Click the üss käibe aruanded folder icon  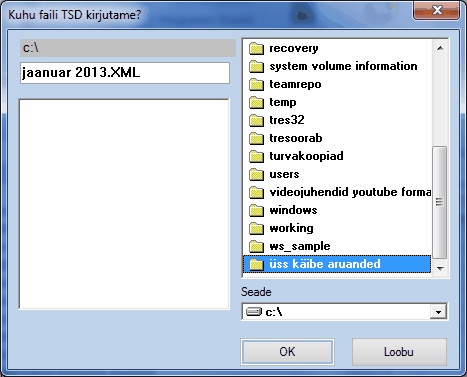pos(256,265)
